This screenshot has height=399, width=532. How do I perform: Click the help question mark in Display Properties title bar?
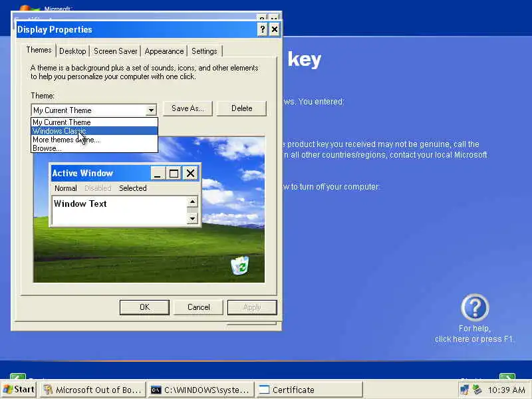(x=262, y=29)
